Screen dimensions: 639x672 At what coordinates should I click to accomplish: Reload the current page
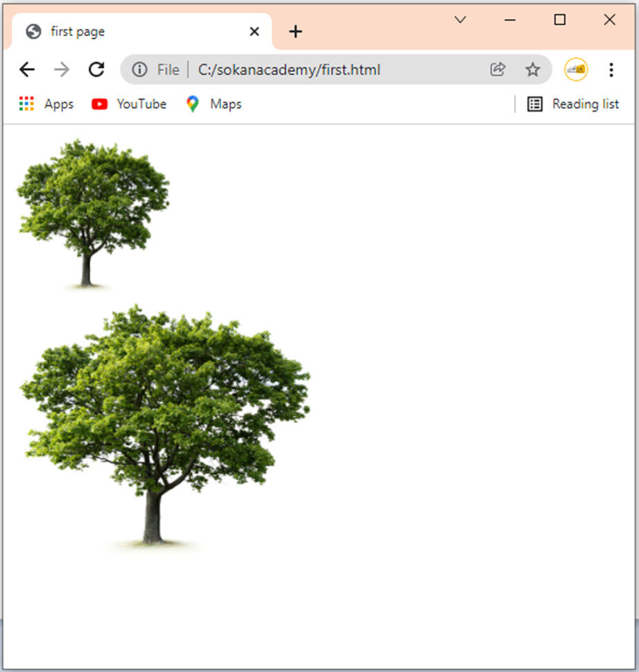(96, 69)
